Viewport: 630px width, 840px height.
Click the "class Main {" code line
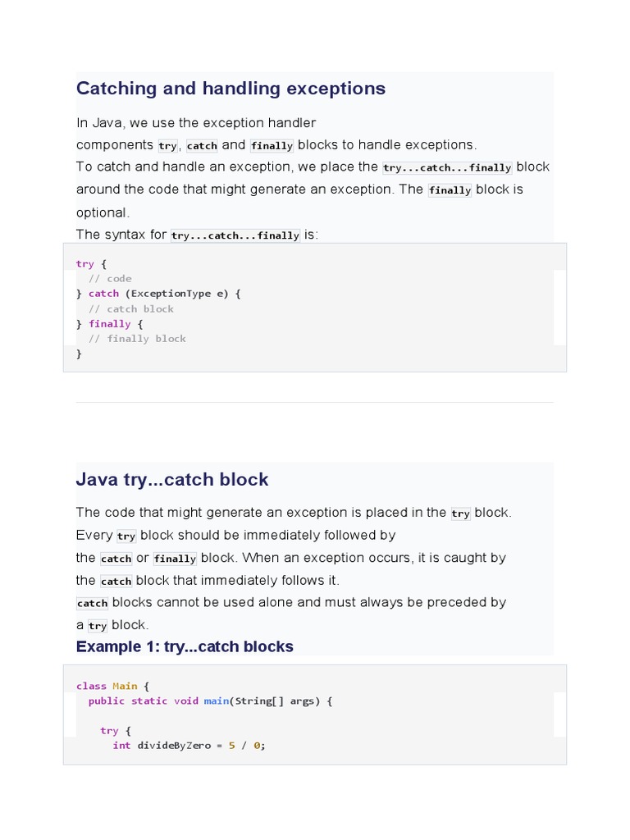pos(112,686)
